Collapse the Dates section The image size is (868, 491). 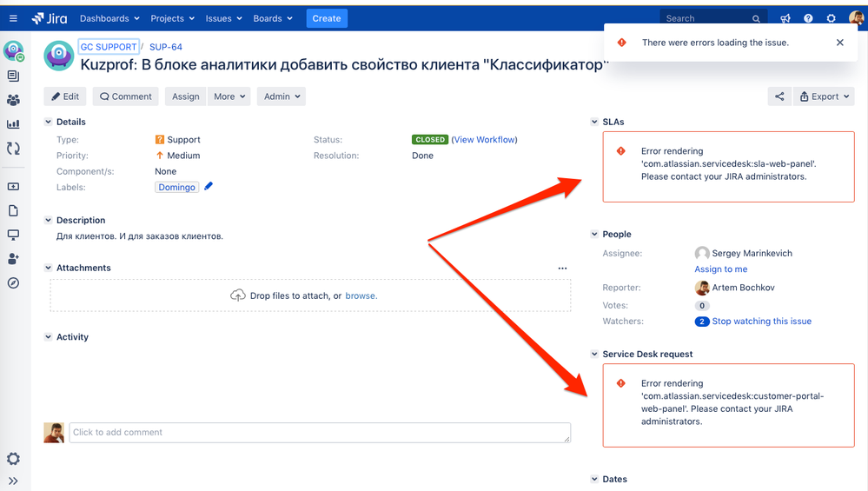[x=594, y=480]
